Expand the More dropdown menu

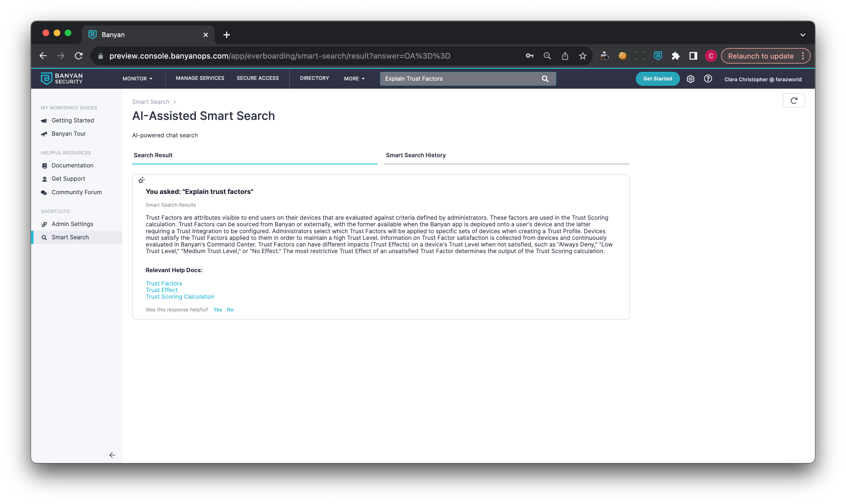pyautogui.click(x=354, y=79)
